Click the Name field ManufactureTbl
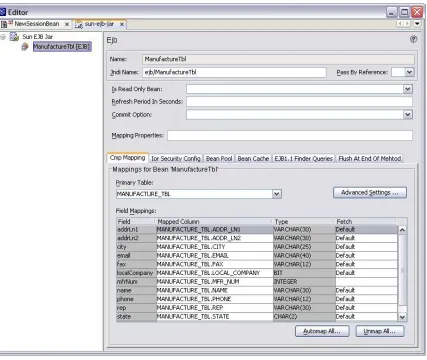The image size is (427, 360). pyautogui.click(x=278, y=59)
